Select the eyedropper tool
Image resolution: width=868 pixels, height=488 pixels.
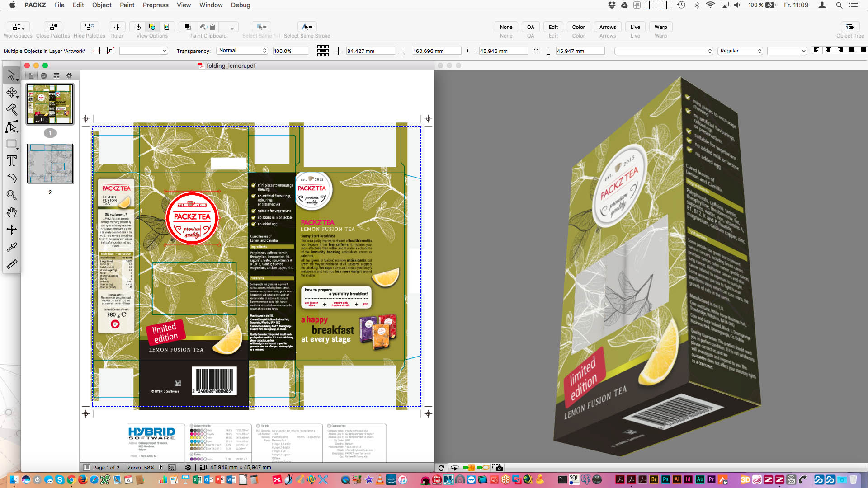(11, 247)
